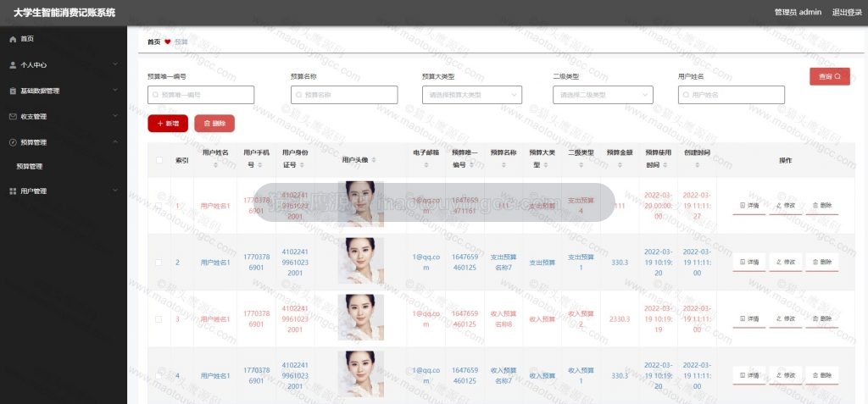This screenshot has height=404, width=868.
Task: Sort by 创建时间 column arrows
Action: (x=697, y=165)
